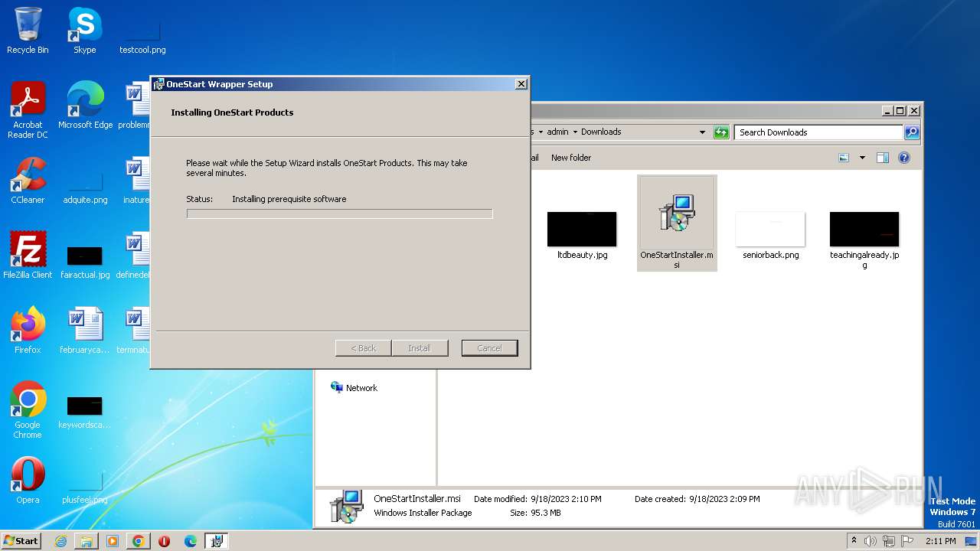Open the Opera desktop shortcut

pyautogui.click(x=28, y=480)
